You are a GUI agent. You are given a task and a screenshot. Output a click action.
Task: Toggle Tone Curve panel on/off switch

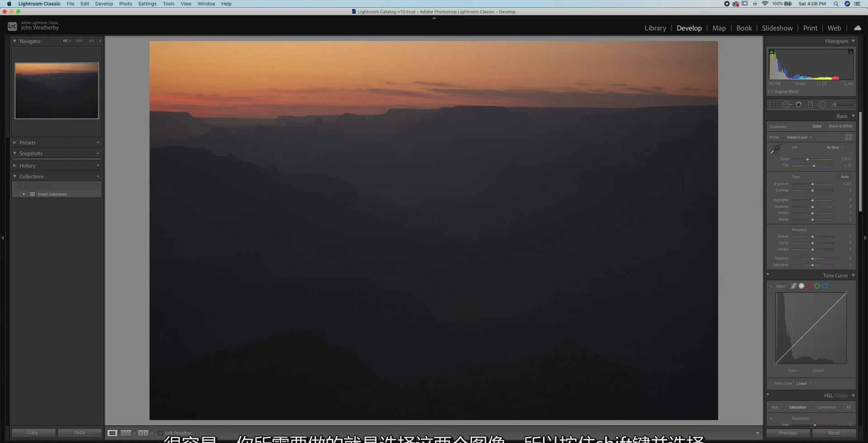[768, 274]
